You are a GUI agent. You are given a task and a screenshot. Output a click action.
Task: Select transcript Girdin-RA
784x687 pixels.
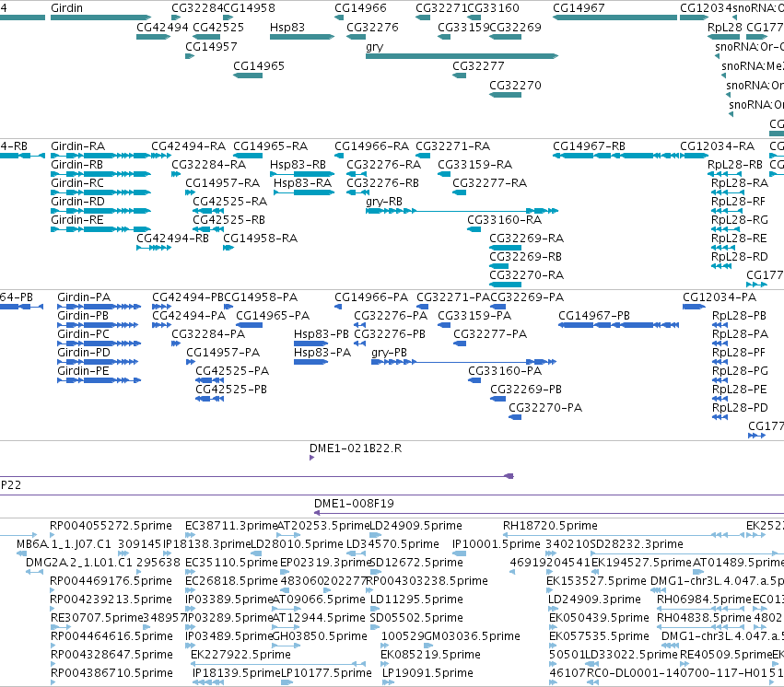click(x=101, y=156)
